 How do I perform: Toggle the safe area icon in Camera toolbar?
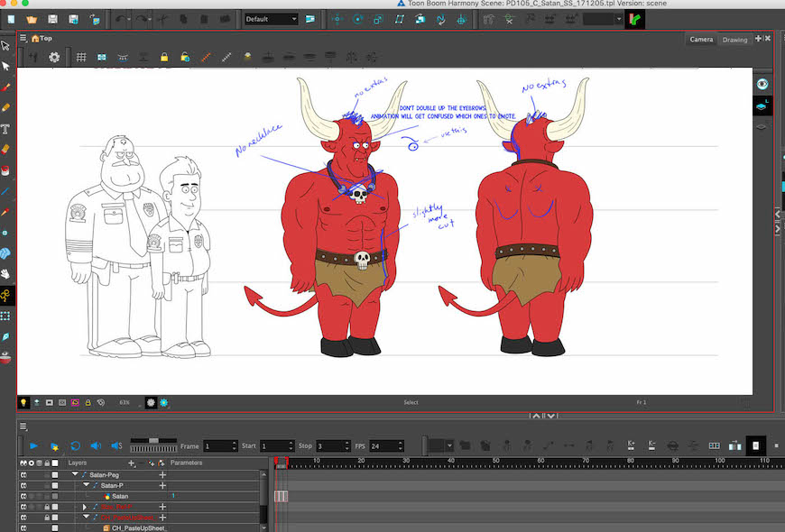(x=102, y=58)
